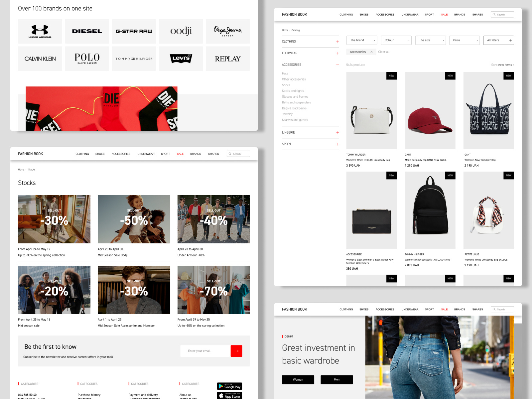Open the -50% Mid Season Sale Oodji promo
532x399 pixels.
click(x=134, y=219)
